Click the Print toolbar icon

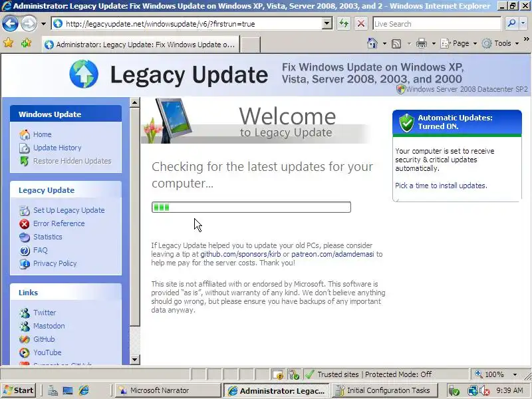pyautogui.click(x=422, y=43)
